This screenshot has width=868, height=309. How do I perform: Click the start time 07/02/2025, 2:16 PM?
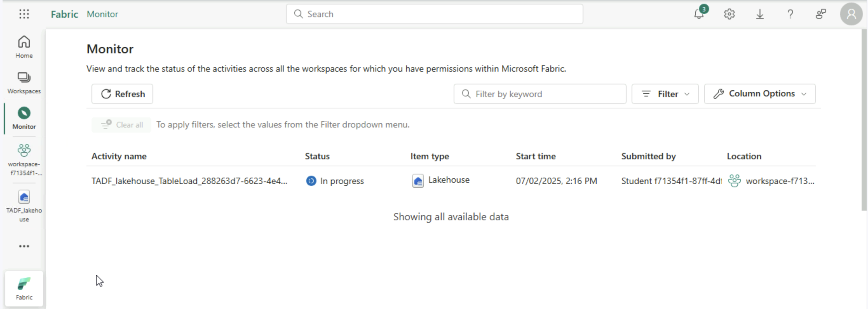[x=556, y=181]
